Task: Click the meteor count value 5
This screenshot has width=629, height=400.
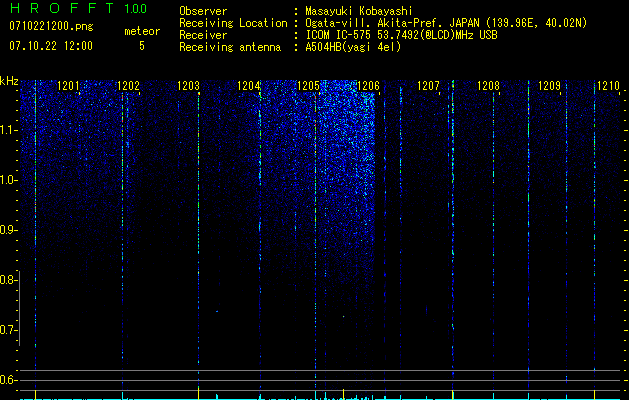Action: (142, 46)
